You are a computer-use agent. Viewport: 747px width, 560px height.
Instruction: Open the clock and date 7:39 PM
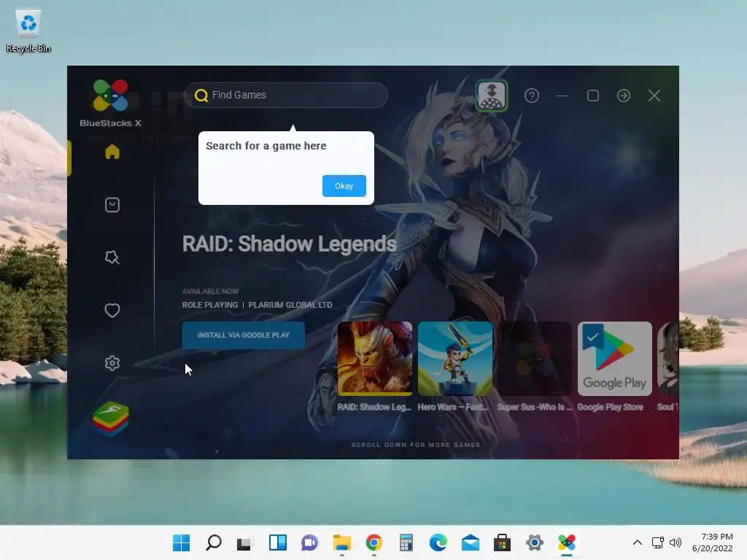(713, 542)
